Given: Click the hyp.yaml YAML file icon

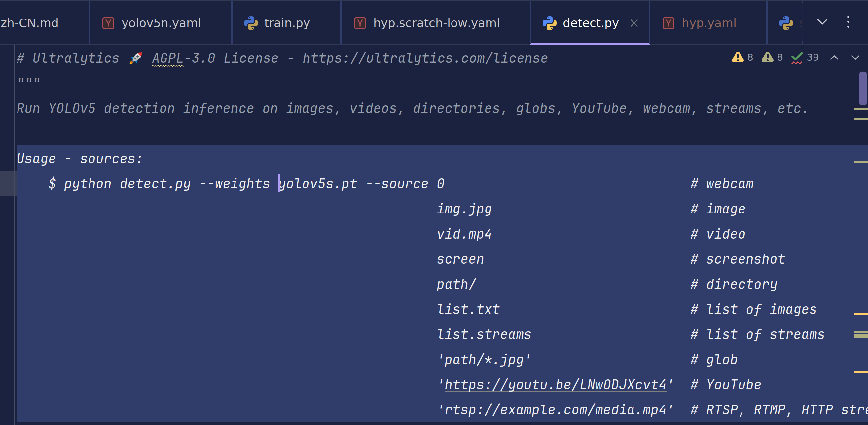Looking at the screenshot, I should point(668,23).
